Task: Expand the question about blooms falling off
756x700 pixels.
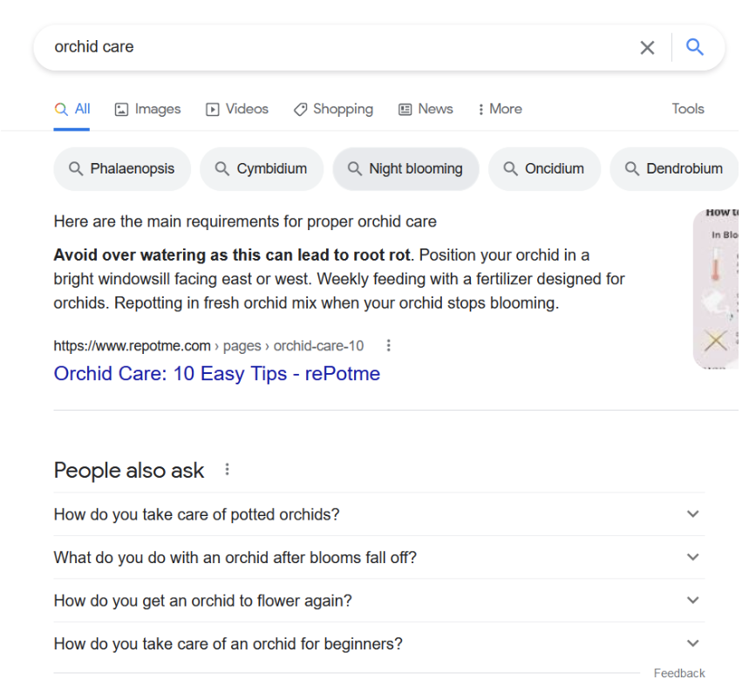Action: [378, 557]
